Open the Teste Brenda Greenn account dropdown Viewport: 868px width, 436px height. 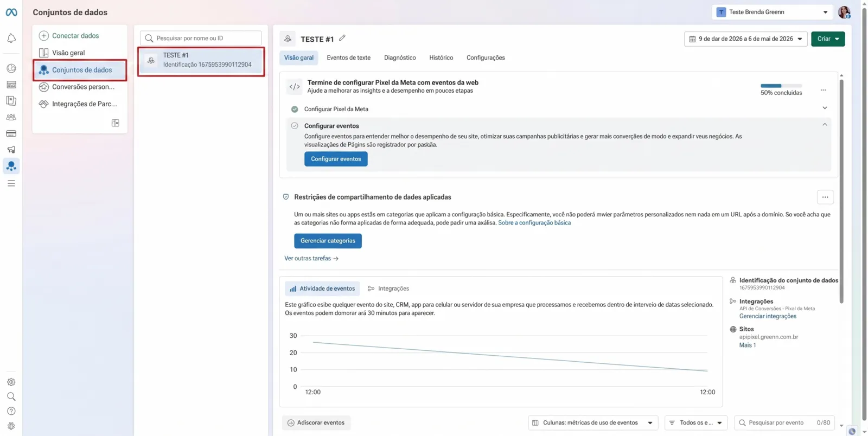point(773,12)
